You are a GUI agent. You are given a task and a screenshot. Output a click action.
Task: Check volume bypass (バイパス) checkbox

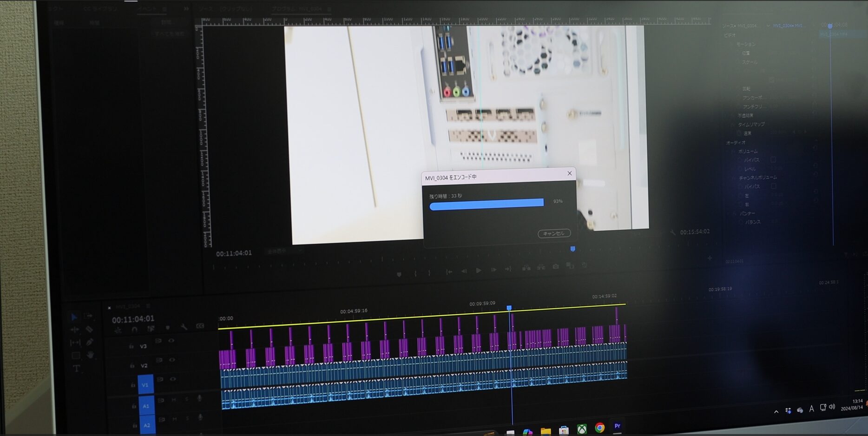(773, 159)
